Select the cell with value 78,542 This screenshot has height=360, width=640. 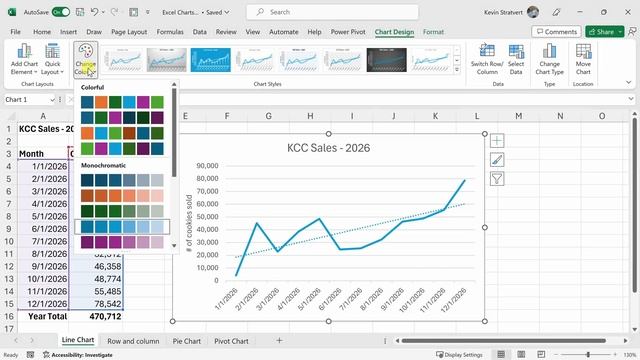tap(96, 304)
